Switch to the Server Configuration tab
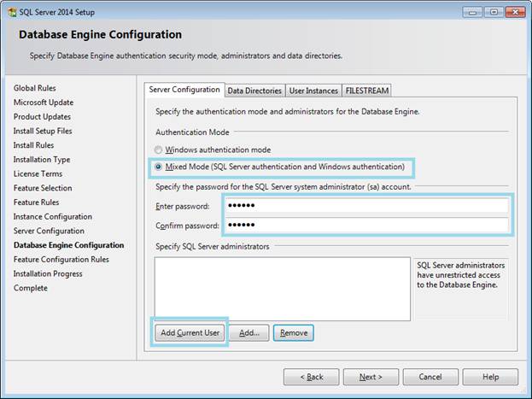This screenshot has width=532, height=399. [184, 90]
